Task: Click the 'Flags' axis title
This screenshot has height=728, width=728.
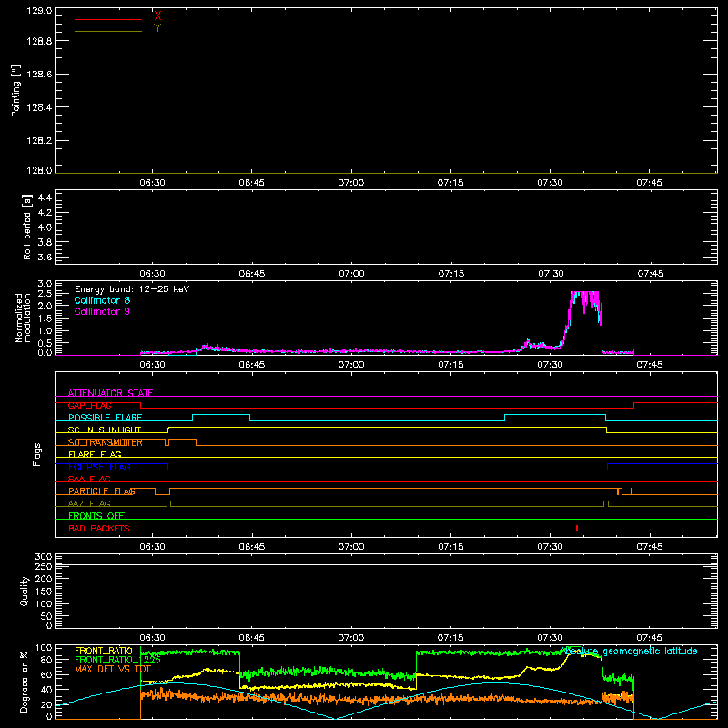Action: point(37,454)
